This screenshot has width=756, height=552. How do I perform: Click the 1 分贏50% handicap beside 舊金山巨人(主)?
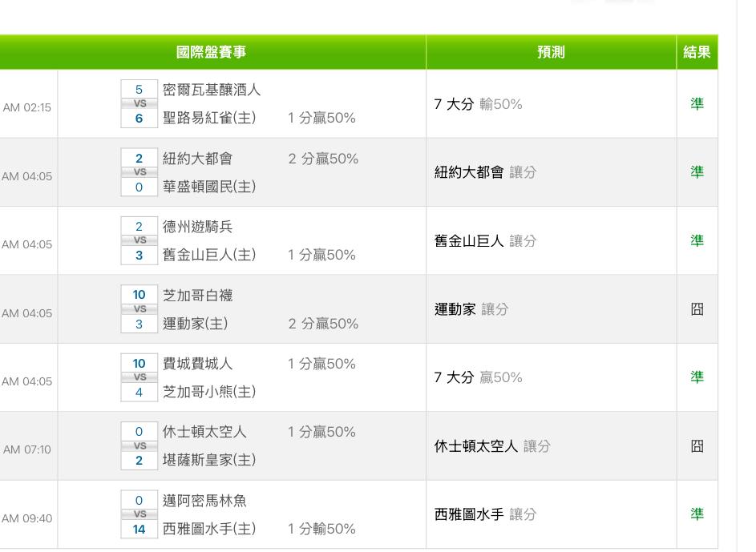click(x=321, y=255)
